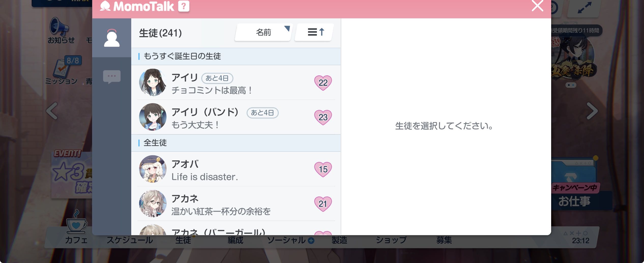Switch to the chat messages sidebar icon
Viewport: 644px width, 263px height.
[112, 77]
